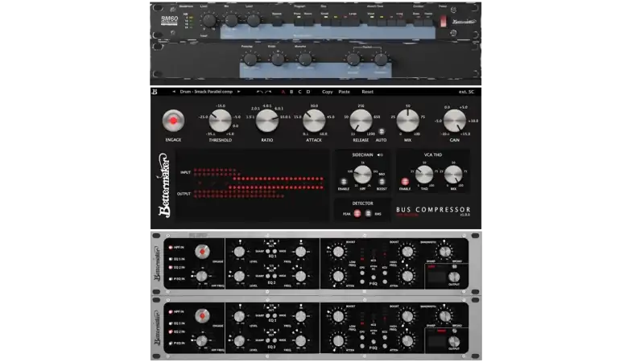Click the Bus Compressor ATTACK knob
This screenshot has width=644, height=362.
(314, 121)
